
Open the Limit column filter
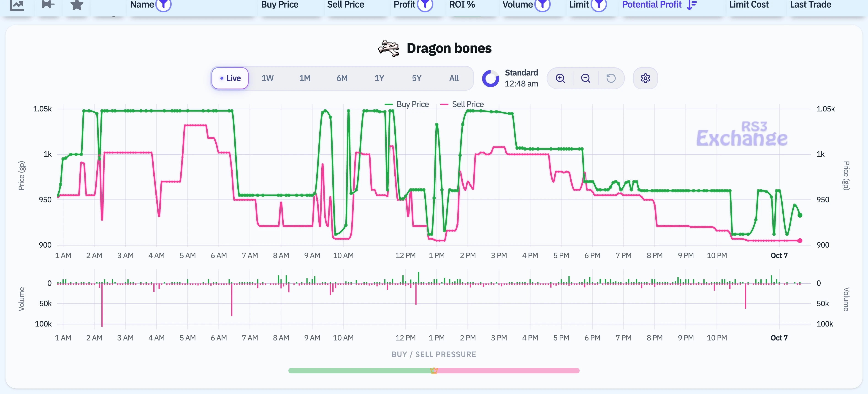pos(599,4)
